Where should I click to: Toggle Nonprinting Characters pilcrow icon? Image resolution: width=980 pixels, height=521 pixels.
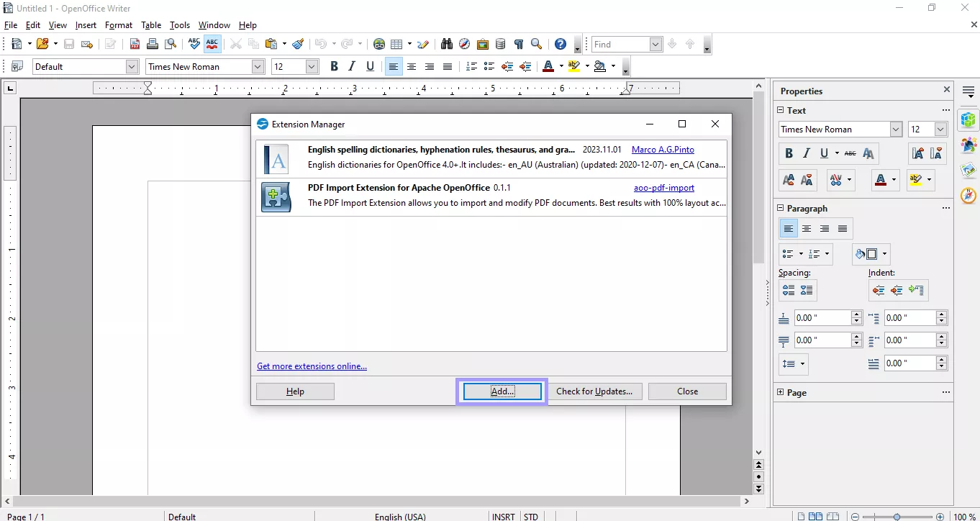point(519,44)
